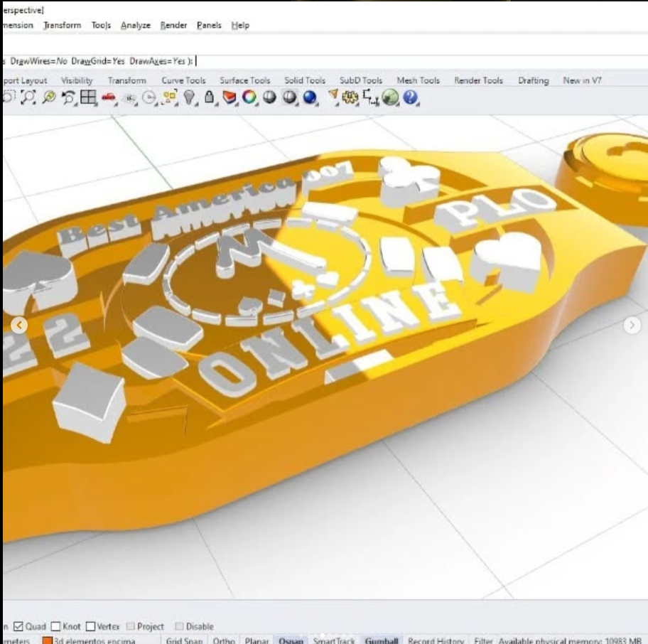Open the color wheel icon in toolbar
Viewport: 648px width, 644px height.
(x=249, y=98)
